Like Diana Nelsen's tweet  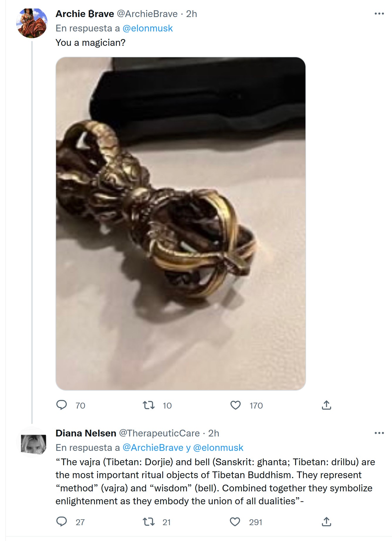coord(235,522)
